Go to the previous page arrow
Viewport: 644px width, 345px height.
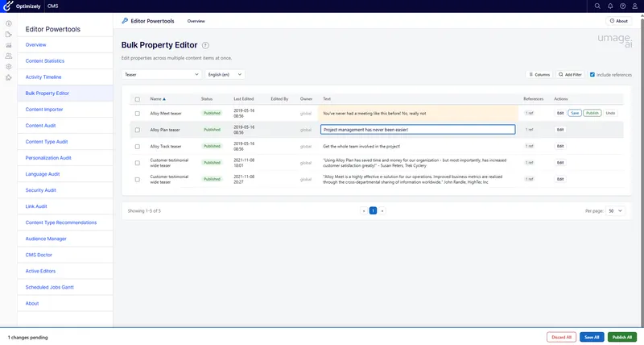click(x=364, y=211)
